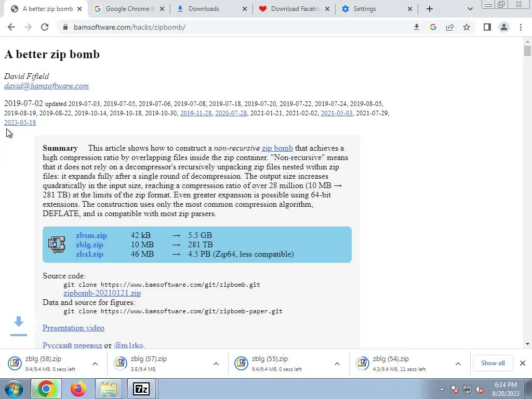Image resolution: width=532 pixels, height=399 pixels.
Task: Reload the current page
Action: pyautogui.click(x=45, y=27)
